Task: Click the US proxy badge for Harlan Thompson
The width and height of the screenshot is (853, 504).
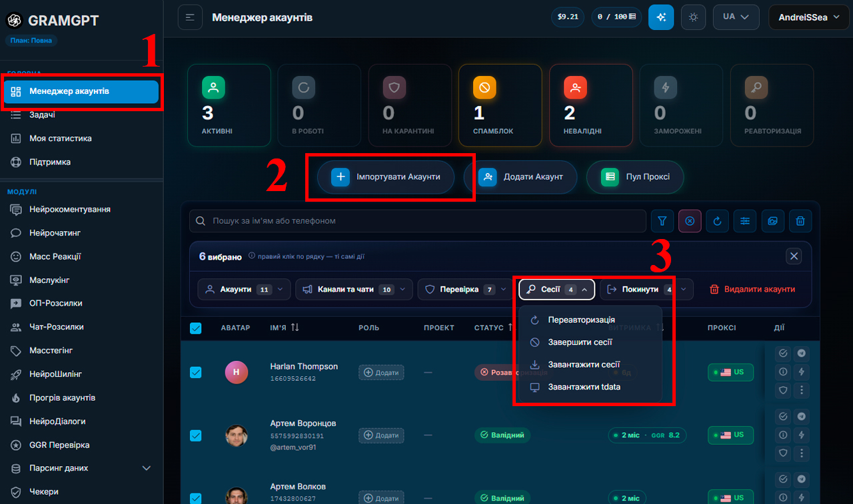Action: 730,372
